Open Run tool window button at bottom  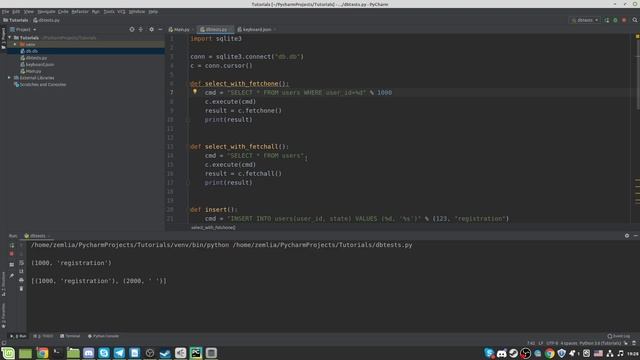point(18,336)
